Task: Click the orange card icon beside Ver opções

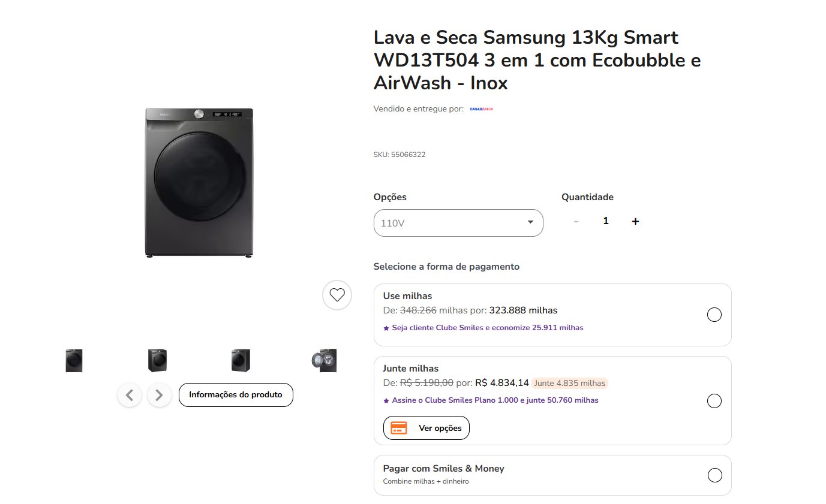Action: click(399, 428)
